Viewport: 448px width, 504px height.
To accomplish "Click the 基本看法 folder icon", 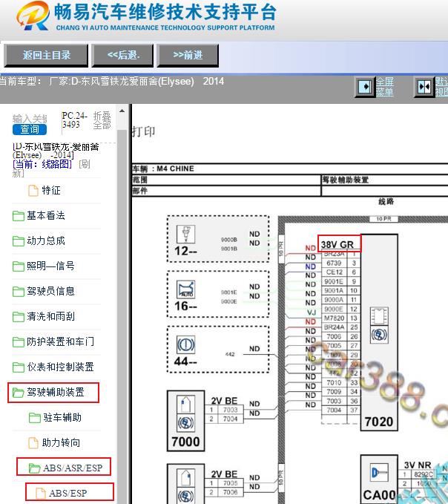I will click(x=19, y=216).
